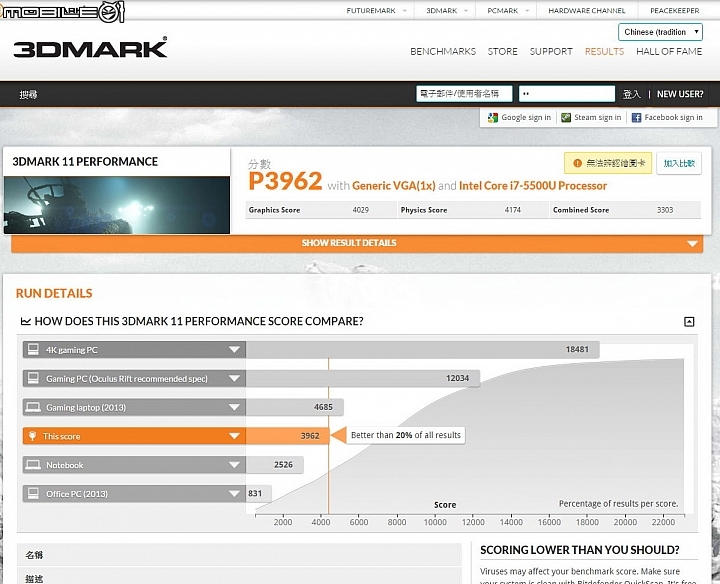Screen dimensions: 720x584
Task: Click the orange 3962 score bar
Action: (287, 436)
